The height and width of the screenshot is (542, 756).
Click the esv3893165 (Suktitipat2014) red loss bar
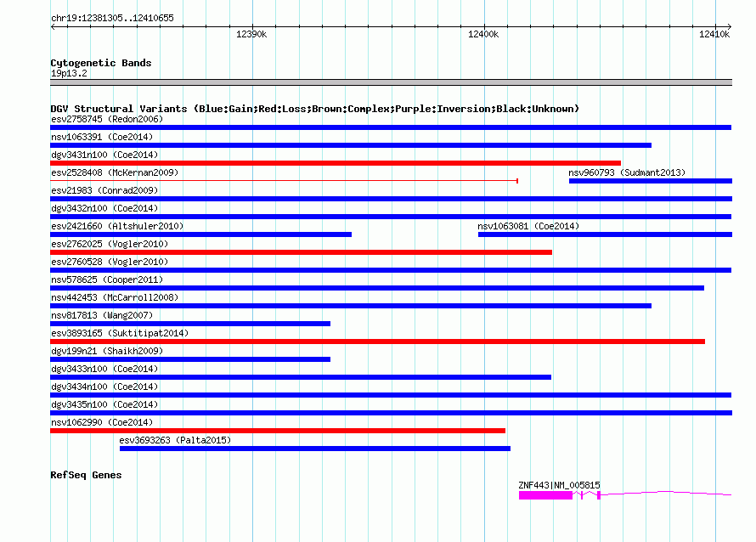[377, 342]
